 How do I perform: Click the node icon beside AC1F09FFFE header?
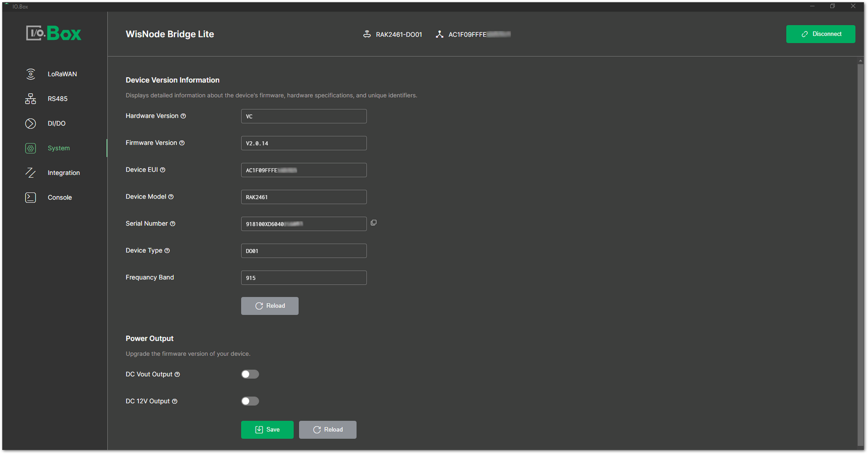439,34
